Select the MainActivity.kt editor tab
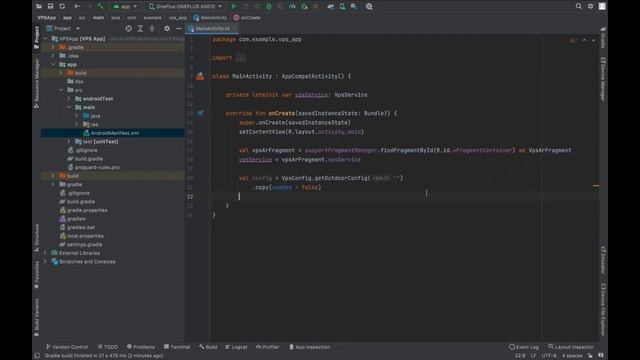This screenshot has width=640, height=360. click(x=212, y=28)
